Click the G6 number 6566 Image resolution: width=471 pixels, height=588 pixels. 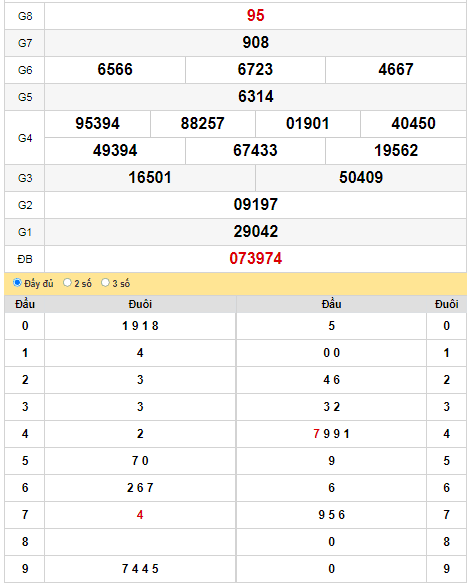pyautogui.click(x=115, y=70)
